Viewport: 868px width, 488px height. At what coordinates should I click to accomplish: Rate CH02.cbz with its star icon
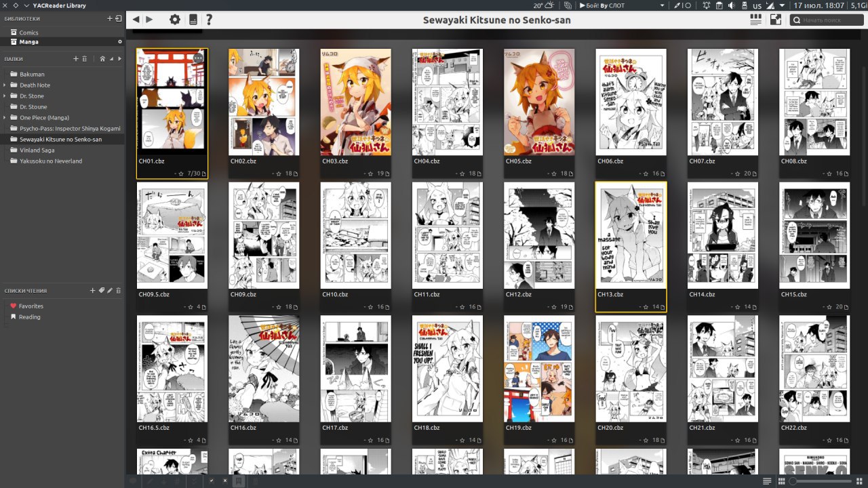click(x=279, y=174)
